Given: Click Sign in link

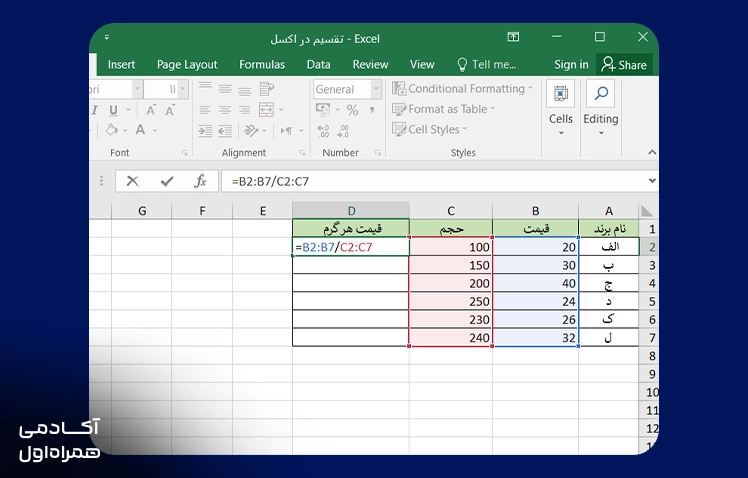Looking at the screenshot, I should [x=571, y=64].
